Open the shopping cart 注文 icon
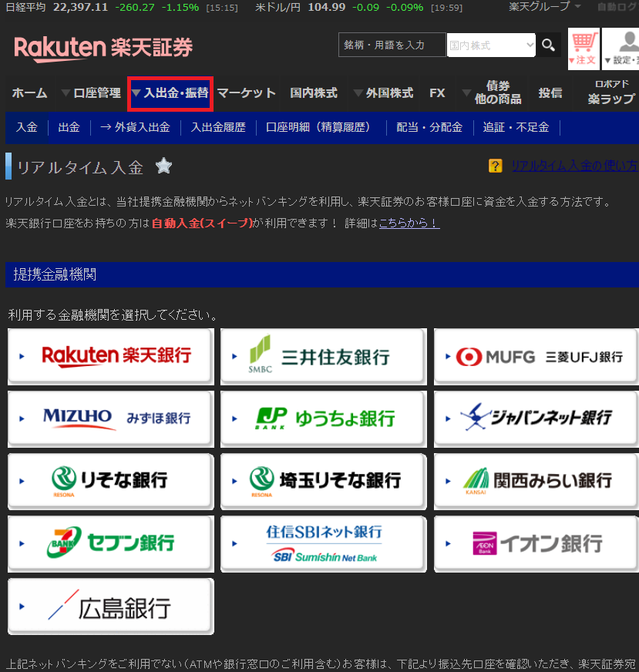 584,49
